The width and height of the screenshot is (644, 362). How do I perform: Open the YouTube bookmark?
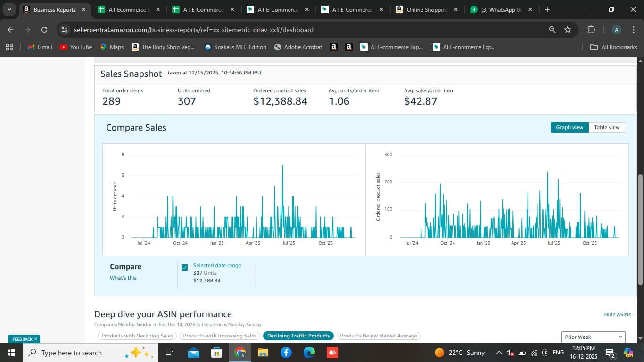pyautogui.click(x=76, y=47)
